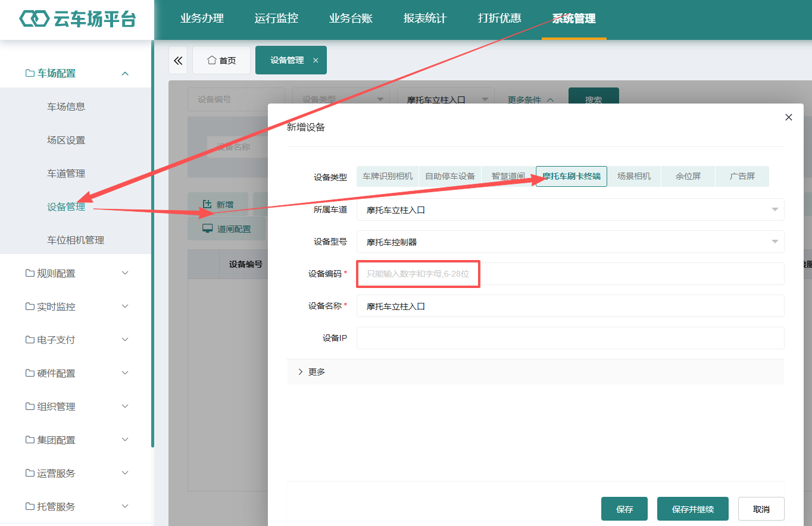Collapse sidebar with double-chevron icon
Image resolution: width=812 pixels, height=526 pixels.
click(178, 60)
